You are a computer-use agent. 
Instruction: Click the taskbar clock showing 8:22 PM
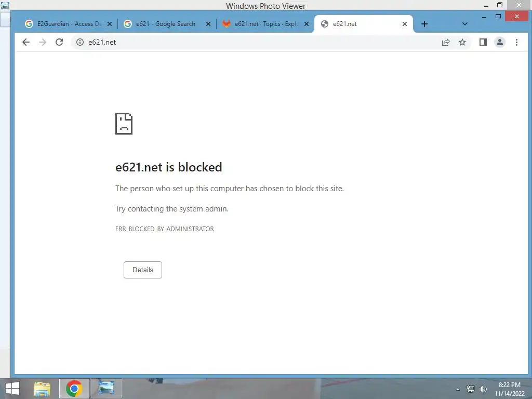509,389
